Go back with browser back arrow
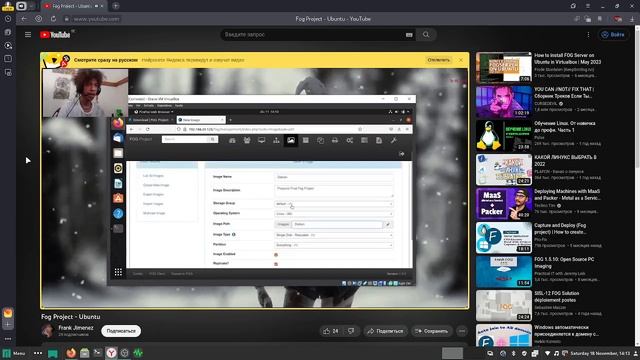The height and width of the screenshot is (360, 640). (24, 19)
